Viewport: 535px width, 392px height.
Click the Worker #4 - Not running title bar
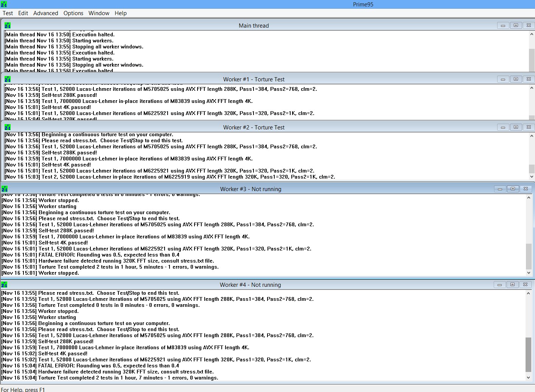pyautogui.click(x=250, y=285)
